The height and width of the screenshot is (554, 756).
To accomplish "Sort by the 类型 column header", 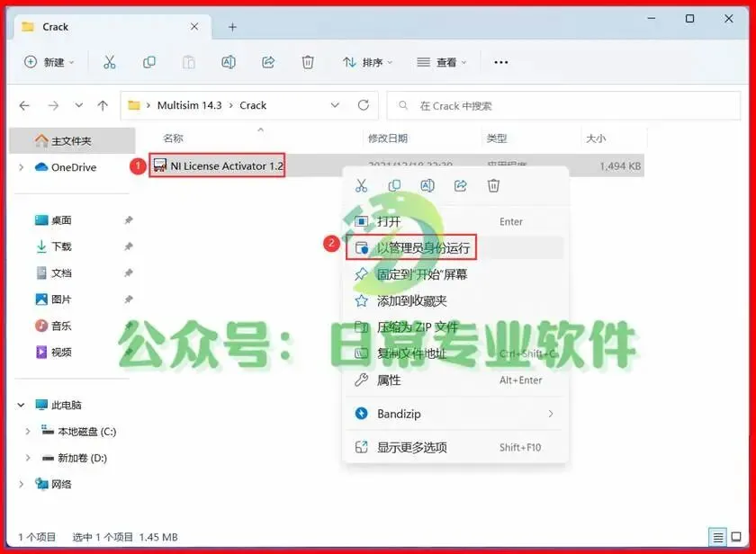I will [x=497, y=138].
